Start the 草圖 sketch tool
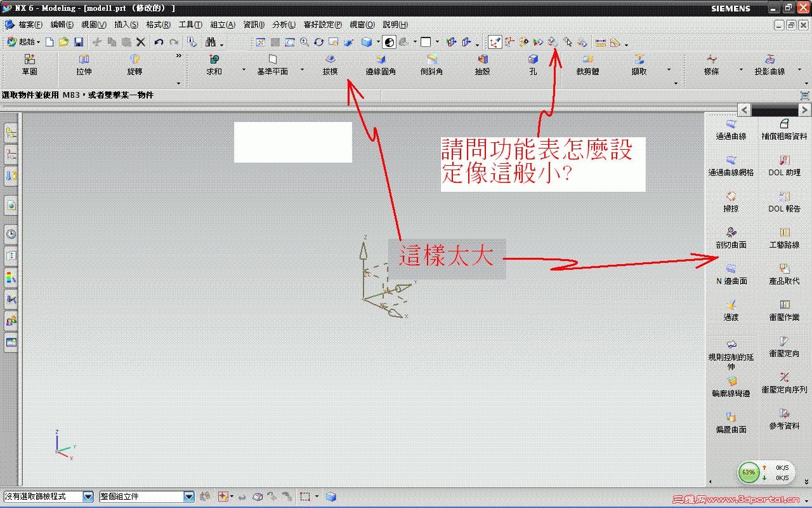 click(30, 65)
